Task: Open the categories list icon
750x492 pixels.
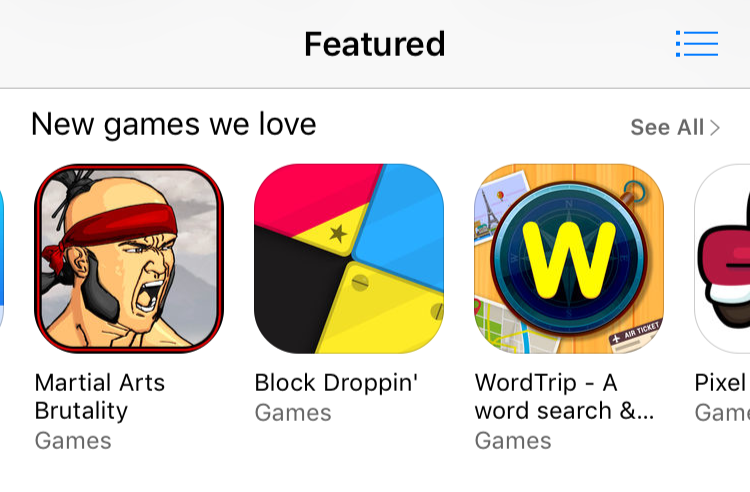Action: coord(696,44)
